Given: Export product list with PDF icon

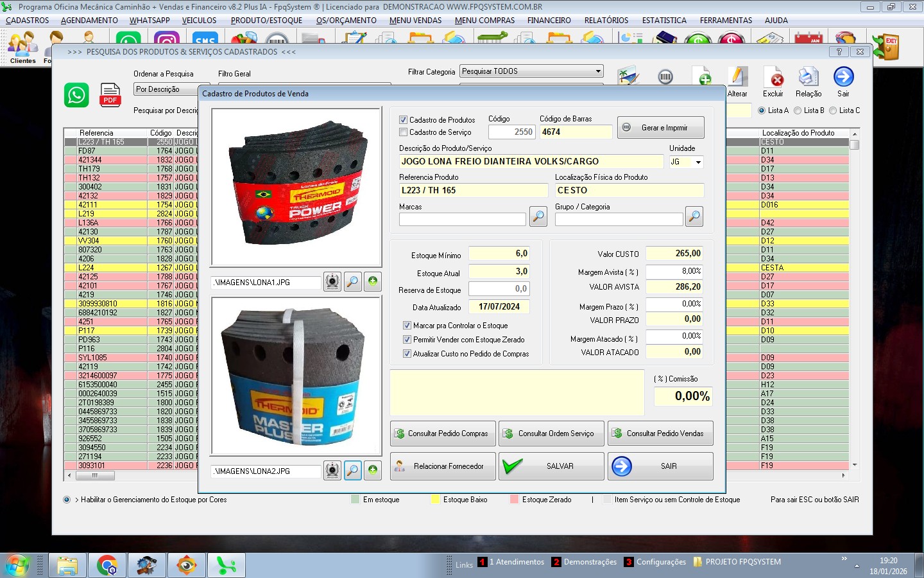Looking at the screenshot, I should coord(110,95).
